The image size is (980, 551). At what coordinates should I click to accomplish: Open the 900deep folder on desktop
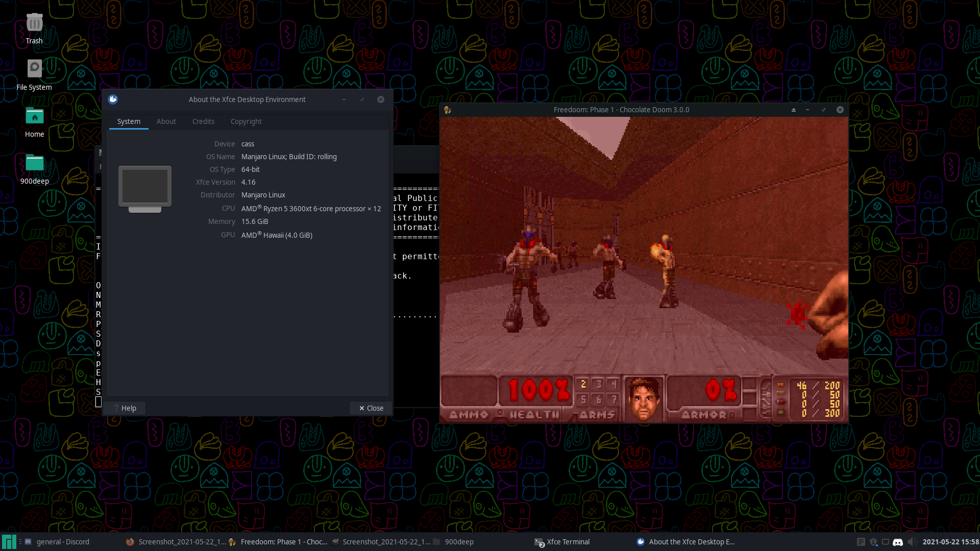tap(34, 163)
